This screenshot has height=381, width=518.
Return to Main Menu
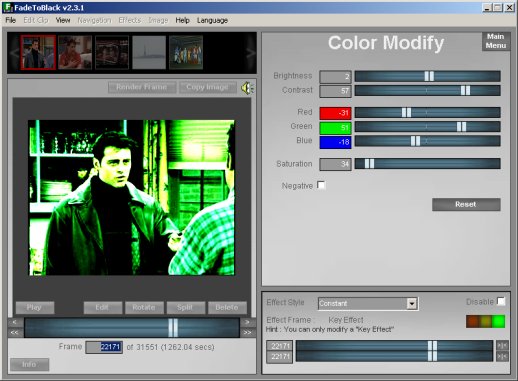click(x=496, y=41)
